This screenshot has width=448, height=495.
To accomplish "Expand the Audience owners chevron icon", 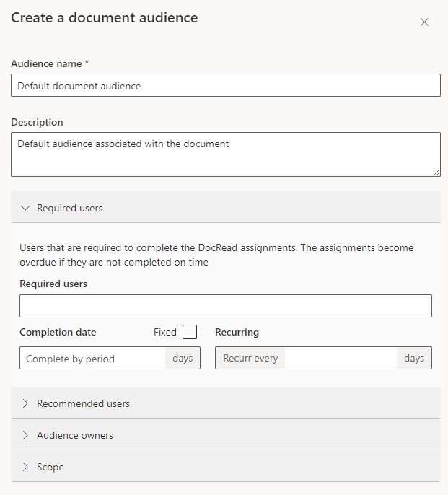I will [25, 435].
